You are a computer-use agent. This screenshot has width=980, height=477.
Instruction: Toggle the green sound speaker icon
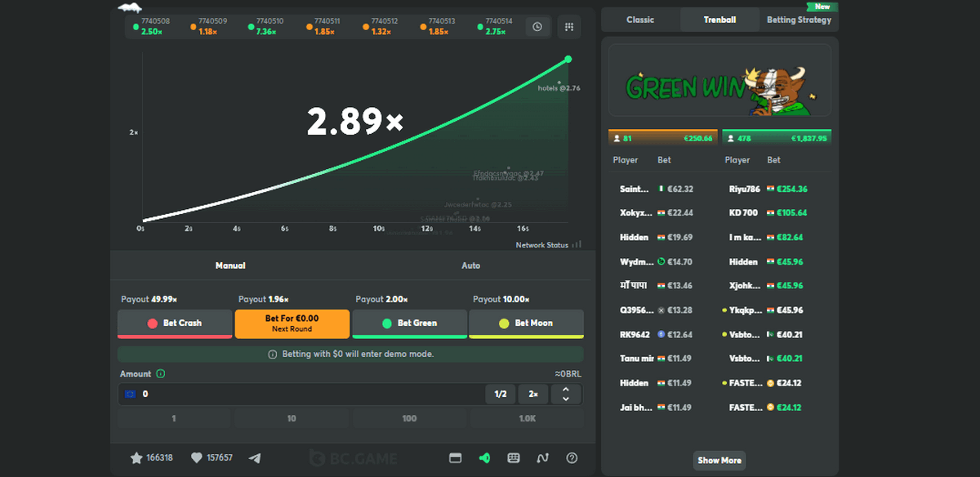(484, 457)
